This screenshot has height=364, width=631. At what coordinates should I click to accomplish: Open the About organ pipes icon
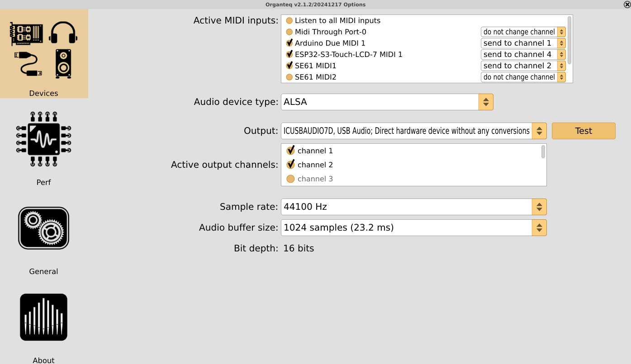[x=43, y=317]
